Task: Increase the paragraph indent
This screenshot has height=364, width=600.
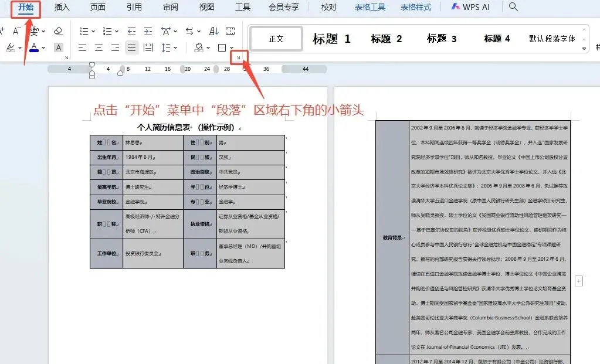Action: (x=148, y=31)
